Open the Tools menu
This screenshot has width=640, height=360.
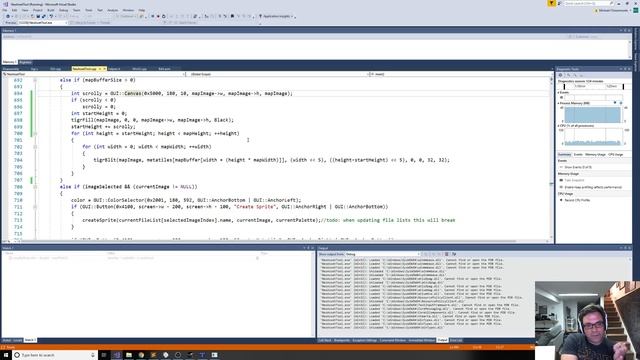point(89,10)
